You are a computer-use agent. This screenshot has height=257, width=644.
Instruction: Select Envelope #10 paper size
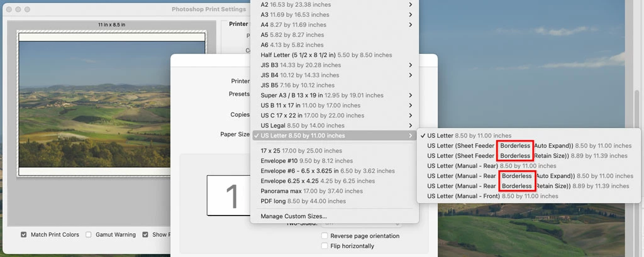point(335,160)
